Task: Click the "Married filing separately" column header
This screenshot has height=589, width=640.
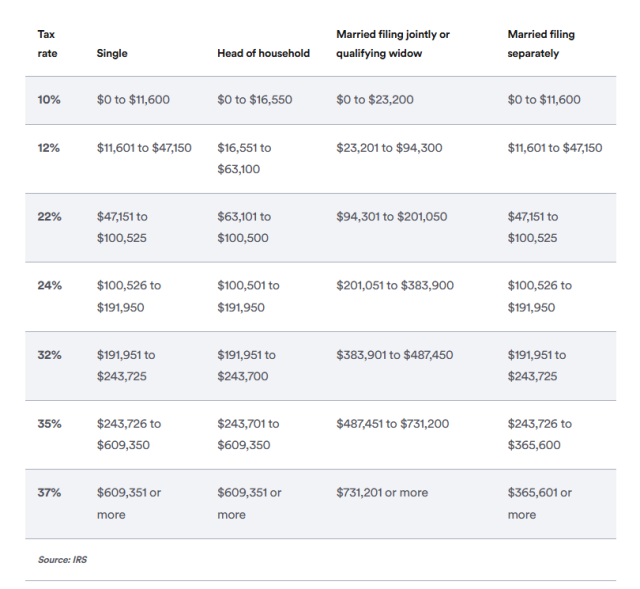Action: (541, 43)
